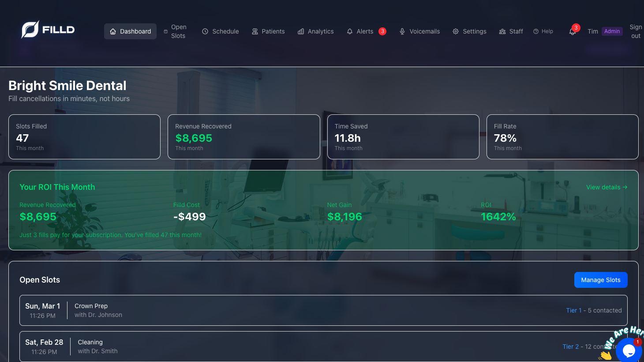Viewport: 644px width, 362px height.
Task: Open the Dashboard home icon
Action: (x=113, y=31)
